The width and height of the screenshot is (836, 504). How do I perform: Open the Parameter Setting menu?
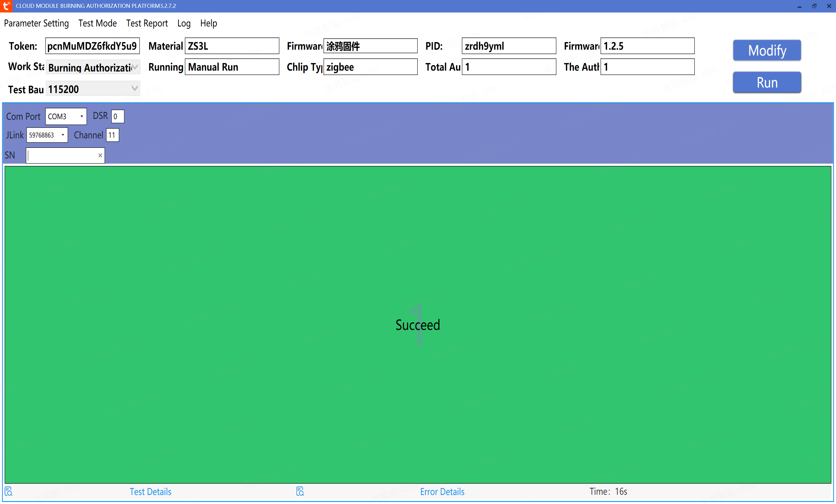(x=36, y=23)
